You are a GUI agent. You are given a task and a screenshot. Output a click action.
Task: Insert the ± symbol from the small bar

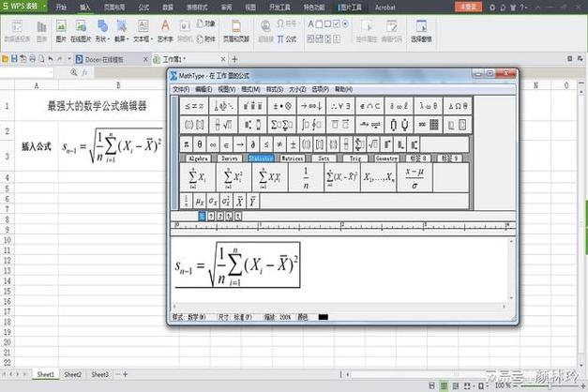(294, 144)
